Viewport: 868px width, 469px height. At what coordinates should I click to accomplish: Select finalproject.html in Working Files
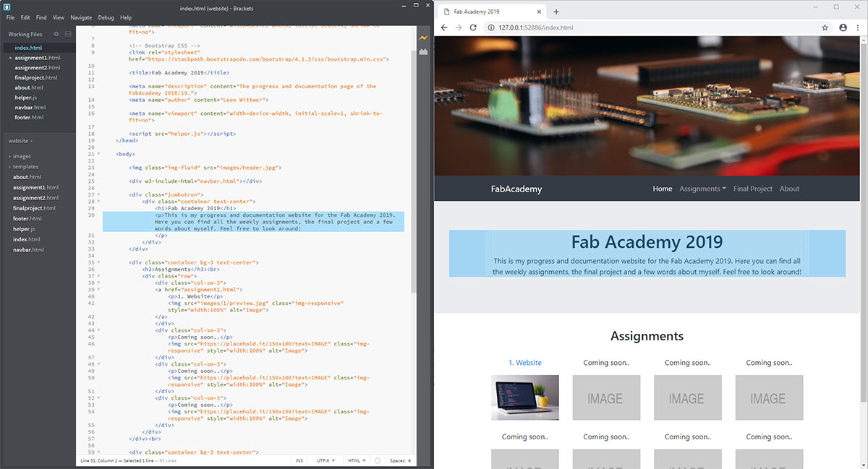(38, 77)
